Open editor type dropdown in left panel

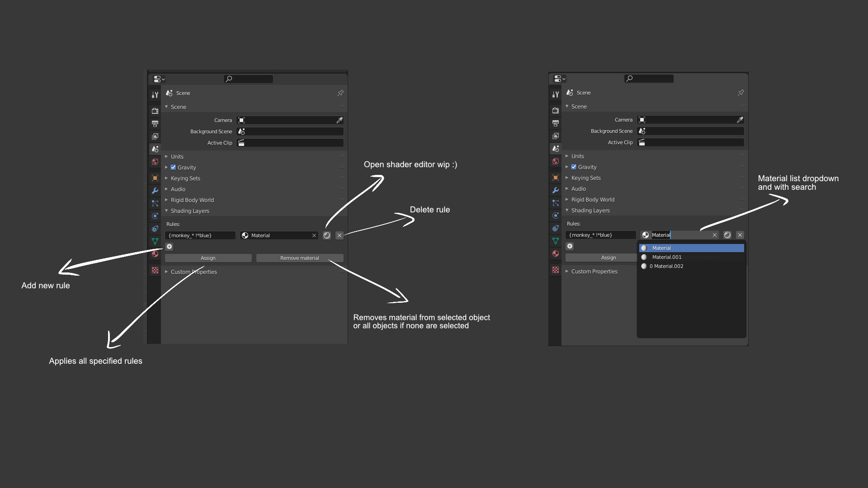[159, 79]
